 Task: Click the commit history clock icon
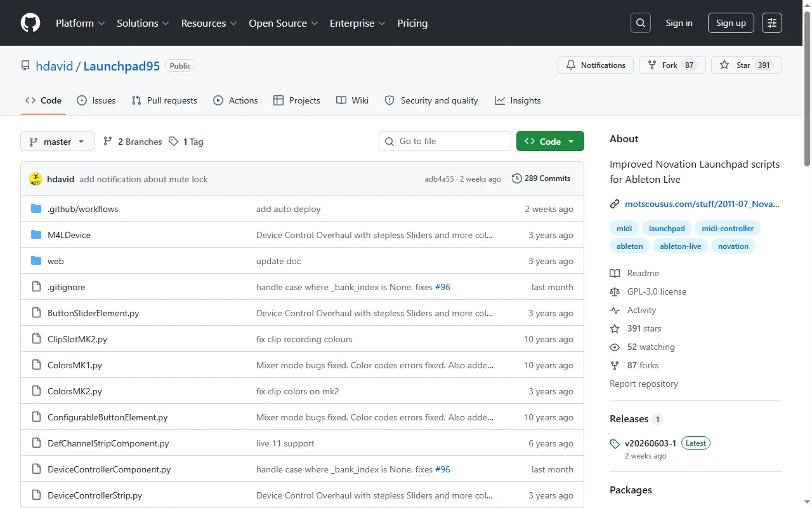(x=517, y=178)
